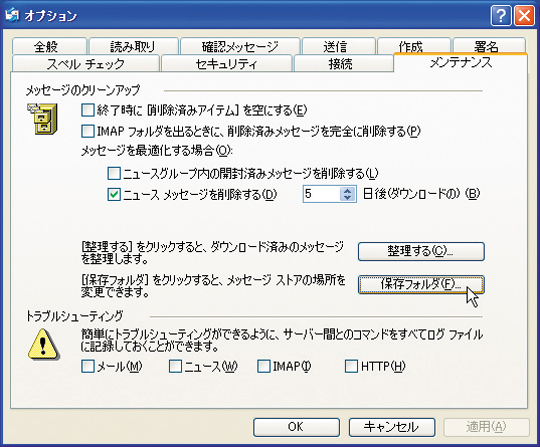540x447 pixels.
Task: Select the スペル チェック tab
Action: pyautogui.click(x=85, y=64)
